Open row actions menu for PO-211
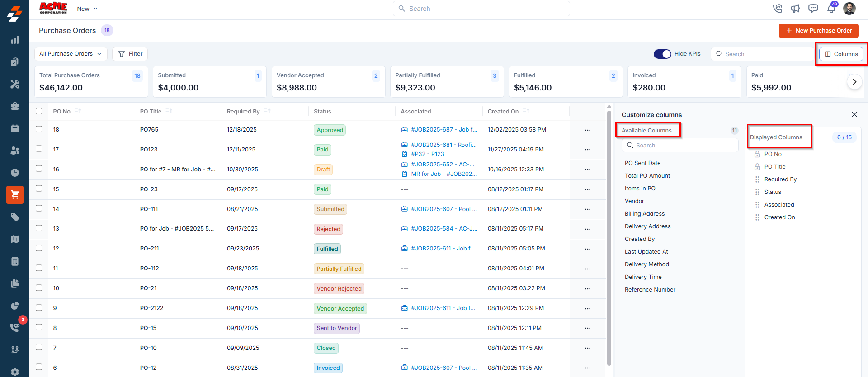 (x=588, y=249)
